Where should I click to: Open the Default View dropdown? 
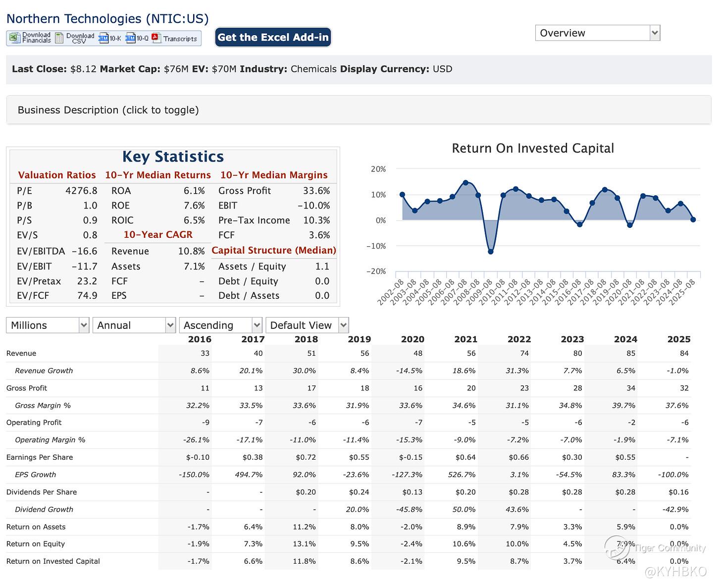(x=307, y=325)
